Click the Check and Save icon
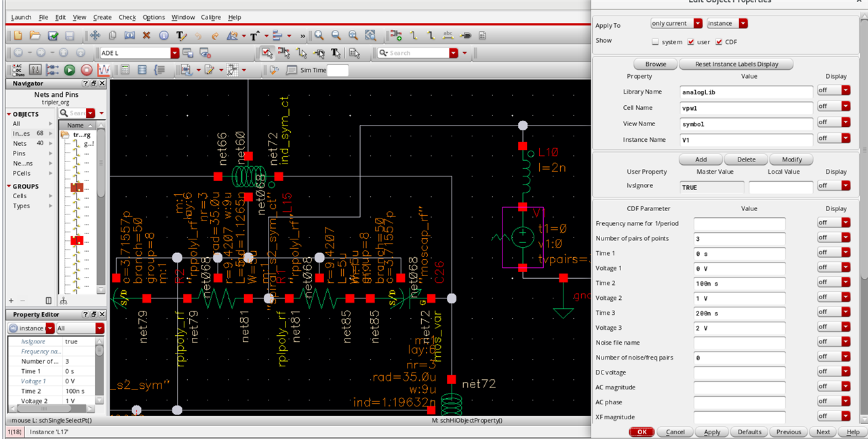This screenshot has width=868, height=439. pos(53,35)
